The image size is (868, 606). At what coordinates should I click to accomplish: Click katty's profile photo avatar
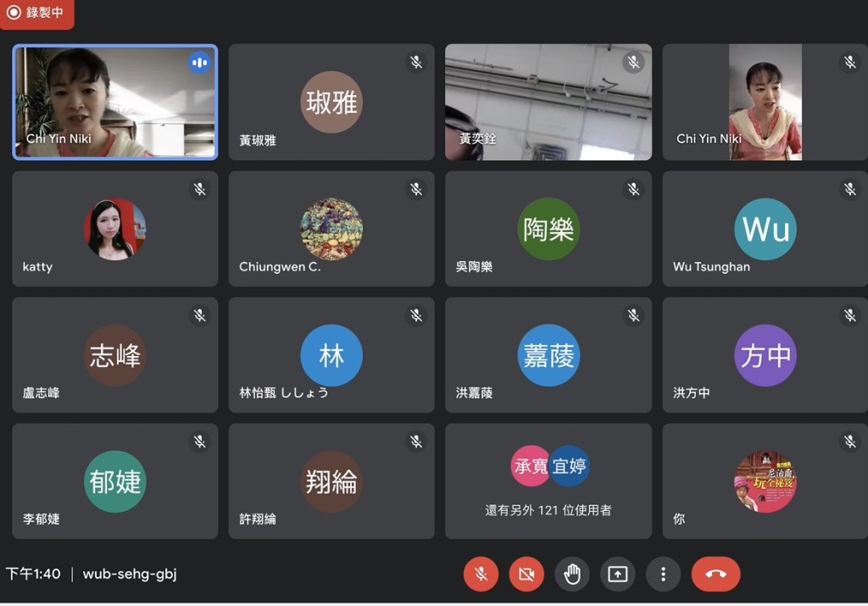tap(114, 229)
